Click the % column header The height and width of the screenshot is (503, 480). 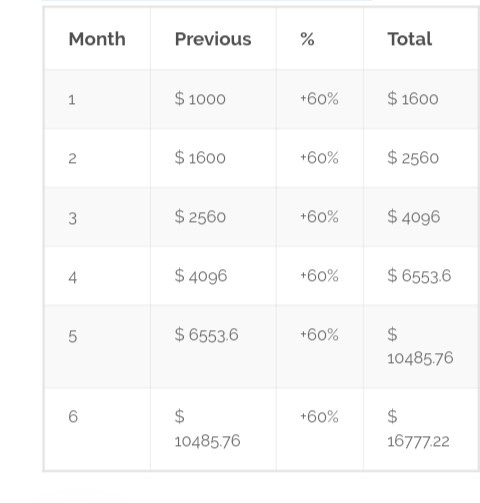point(307,39)
